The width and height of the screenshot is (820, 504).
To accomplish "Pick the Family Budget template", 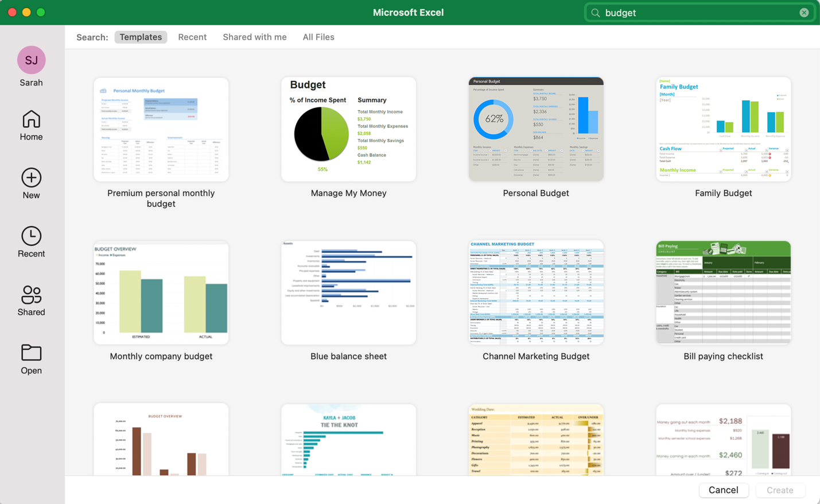I will [723, 130].
